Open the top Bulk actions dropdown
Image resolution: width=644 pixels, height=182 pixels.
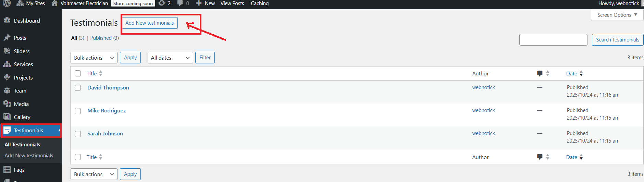[94, 58]
